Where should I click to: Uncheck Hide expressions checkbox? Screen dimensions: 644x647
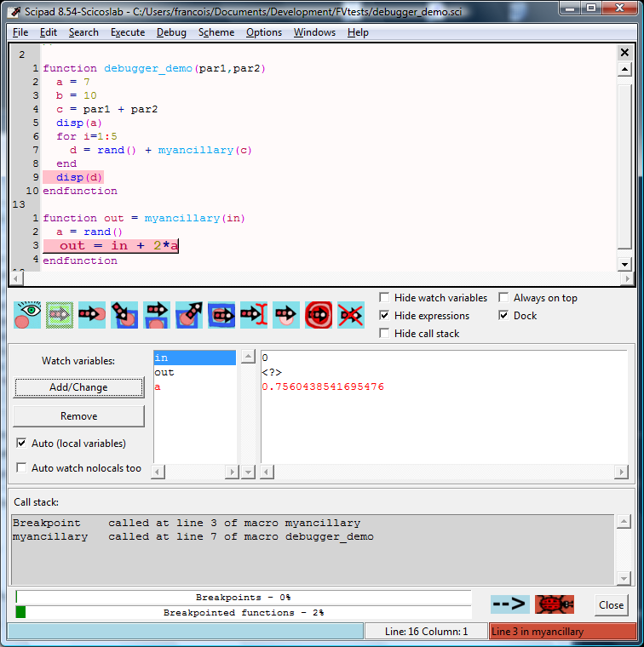[384, 315]
